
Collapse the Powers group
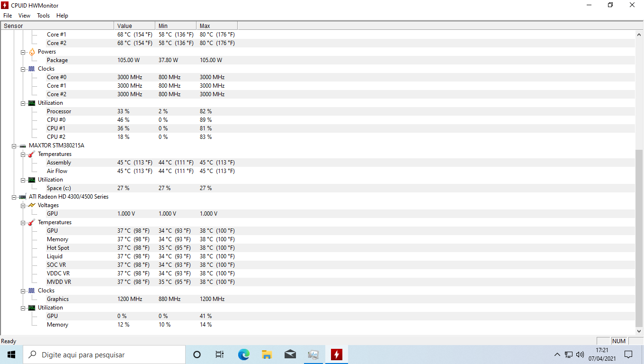pos(23,52)
